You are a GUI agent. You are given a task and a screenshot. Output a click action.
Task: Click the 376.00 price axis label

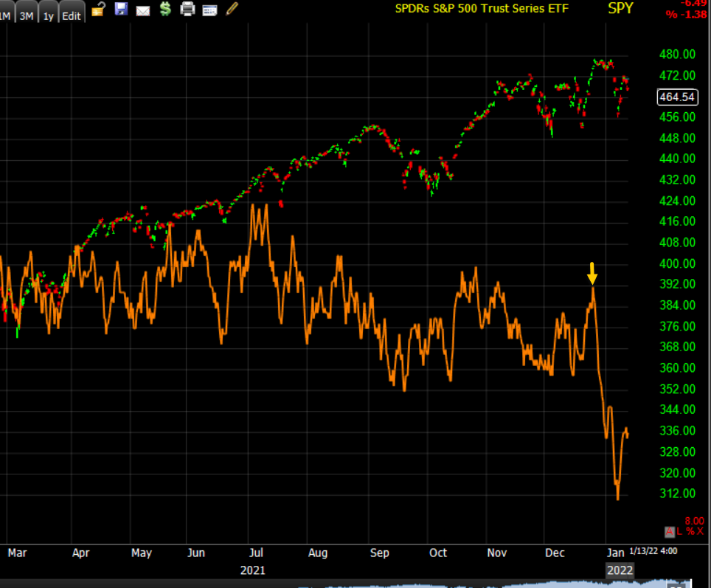(678, 326)
